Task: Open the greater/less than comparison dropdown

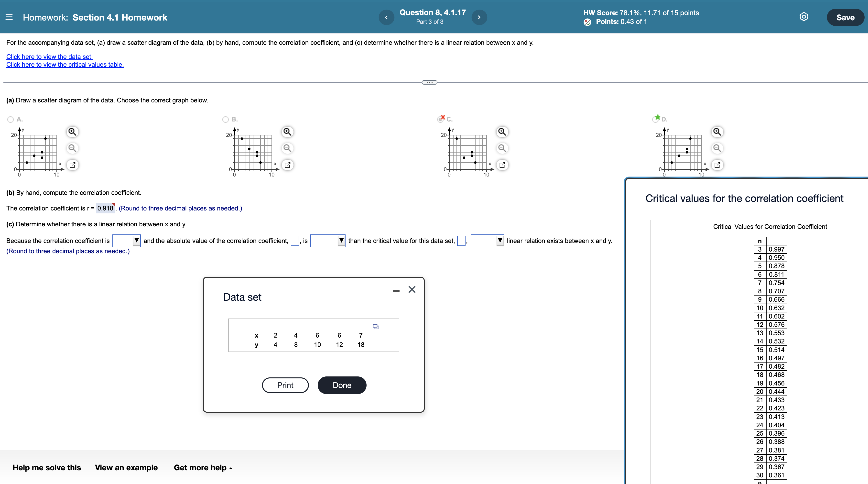Action: [x=327, y=241]
